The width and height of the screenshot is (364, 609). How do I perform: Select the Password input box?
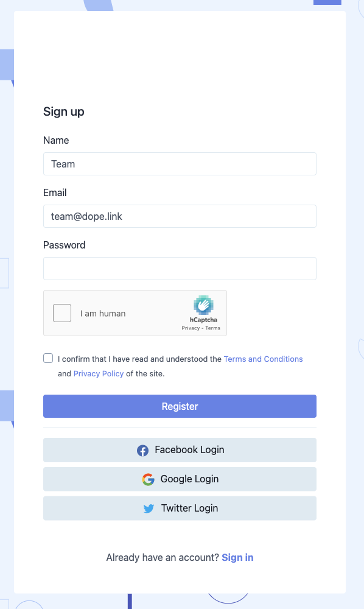[x=180, y=269]
